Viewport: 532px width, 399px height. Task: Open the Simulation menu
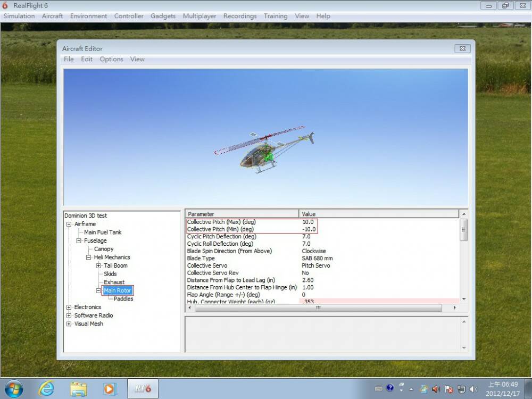point(19,16)
